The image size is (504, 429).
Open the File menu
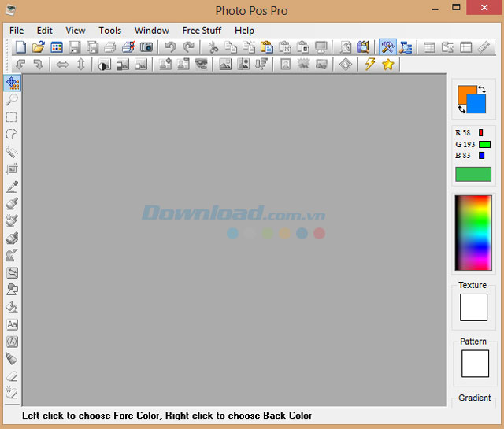coord(17,31)
